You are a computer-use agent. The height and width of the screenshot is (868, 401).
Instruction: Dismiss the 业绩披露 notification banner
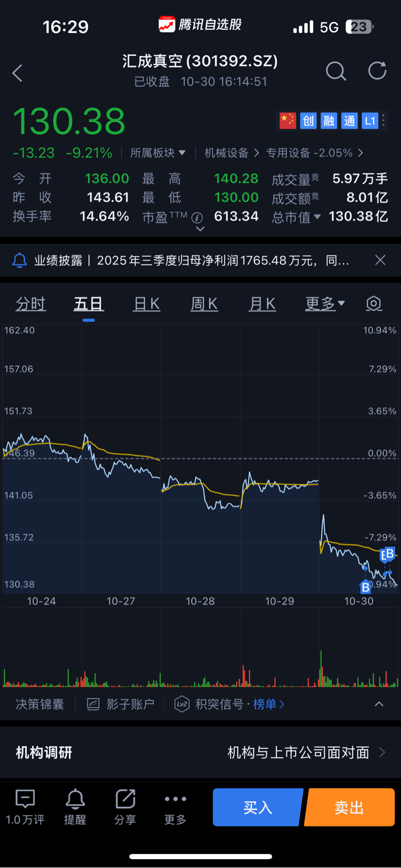tap(380, 260)
